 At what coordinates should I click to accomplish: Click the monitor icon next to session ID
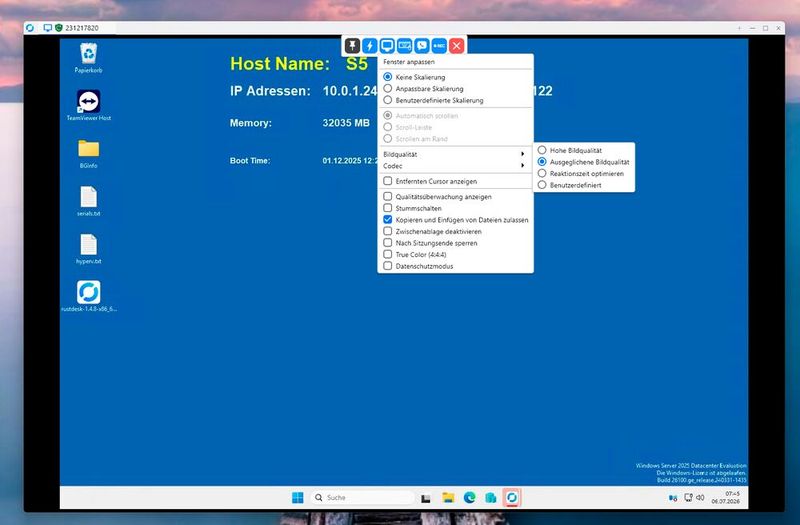tap(47, 28)
